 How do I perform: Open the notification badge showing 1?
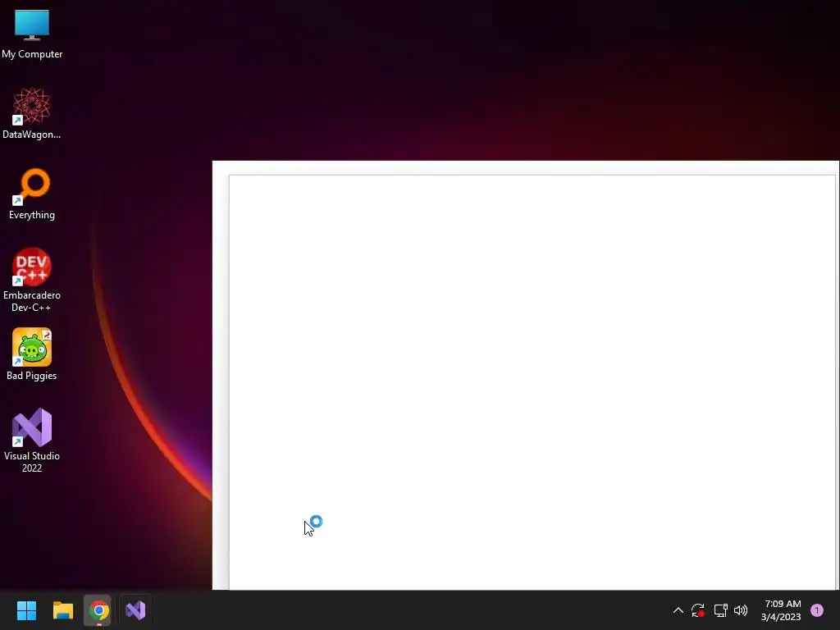coord(817,610)
